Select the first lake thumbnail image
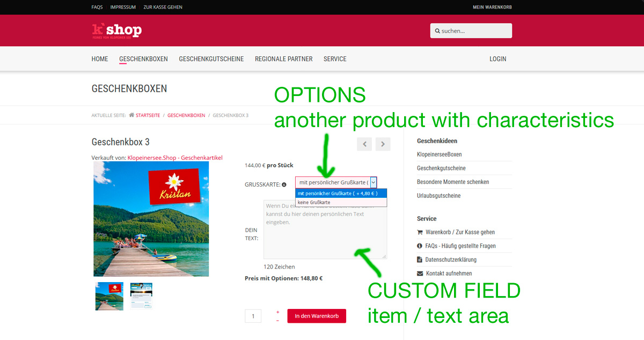The height and width of the screenshot is (340, 644). (109, 296)
